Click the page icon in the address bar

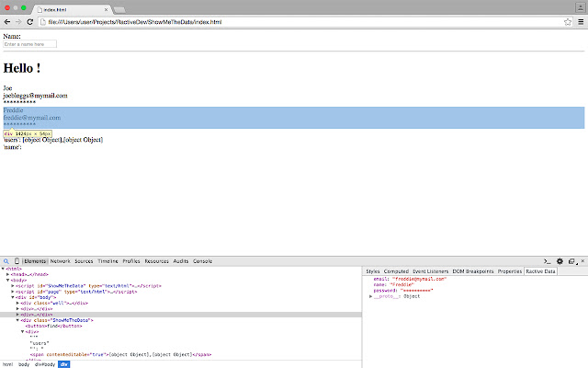tap(43, 22)
